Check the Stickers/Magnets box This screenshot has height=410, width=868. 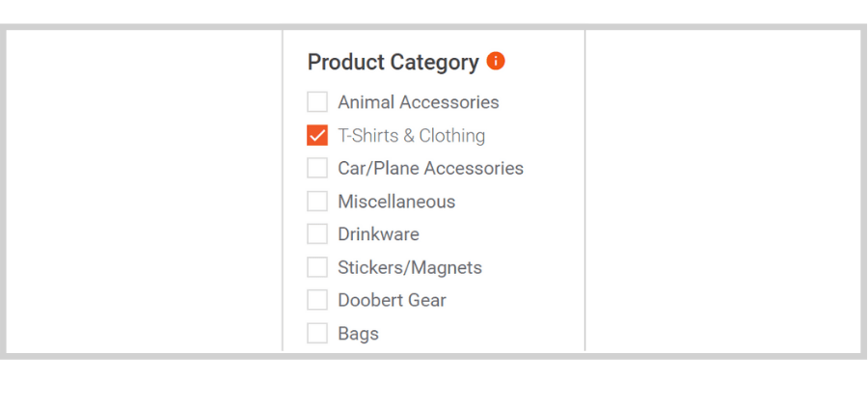coord(317,267)
